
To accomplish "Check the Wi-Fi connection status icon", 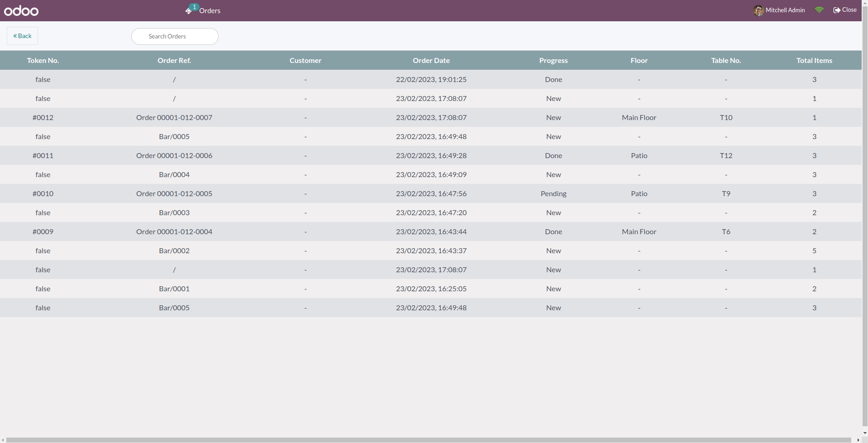I will (x=819, y=10).
